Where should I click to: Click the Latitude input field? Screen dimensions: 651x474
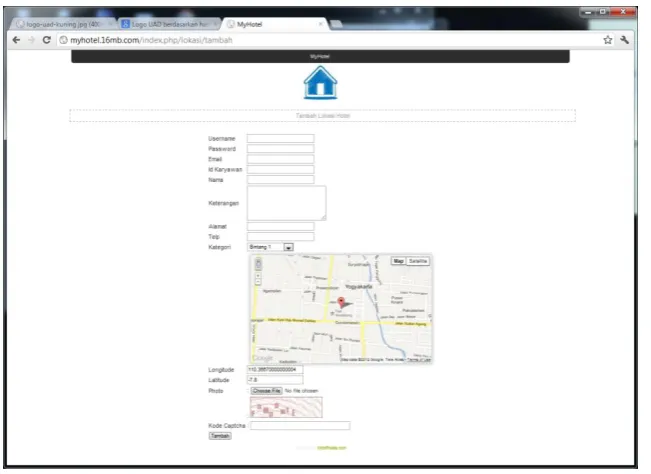coord(275,380)
